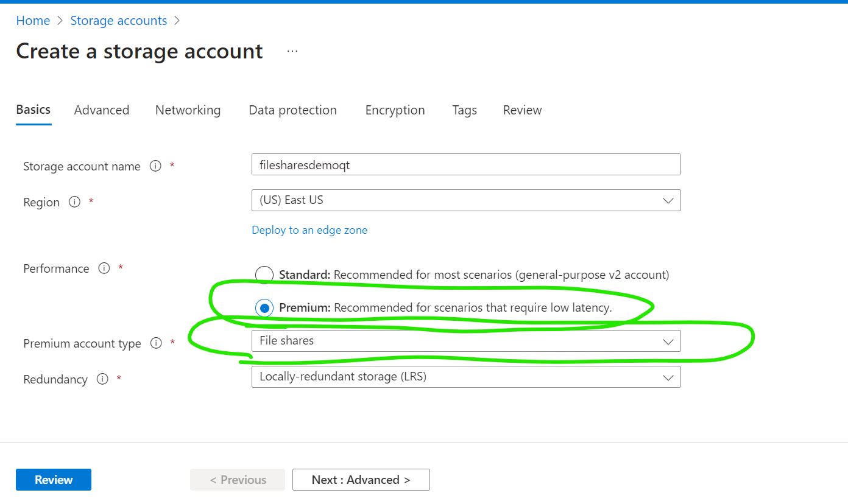Click info icon beside Performance label
Image resolution: width=848 pixels, height=504 pixels.
click(x=104, y=268)
